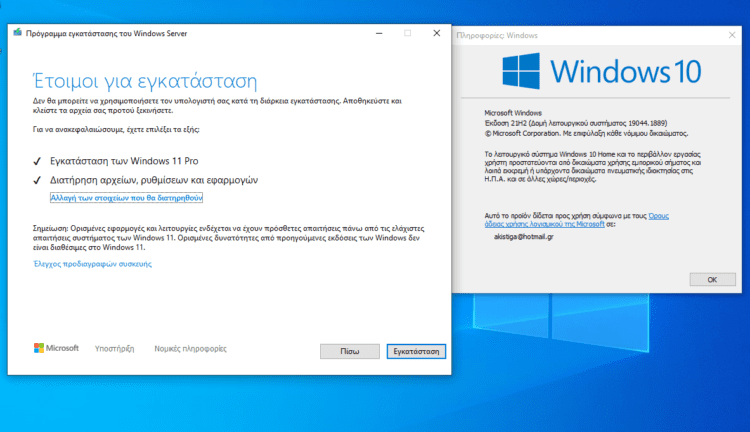Click 'Διατήρηση αρχείων, ρυθμίσεων και εφαρμογών' text

(154, 180)
